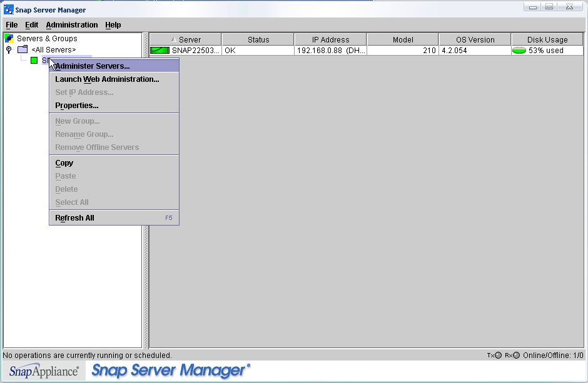Viewport: 588px width, 383px height.
Task: Click the no operations running status message
Action: [x=87, y=356]
